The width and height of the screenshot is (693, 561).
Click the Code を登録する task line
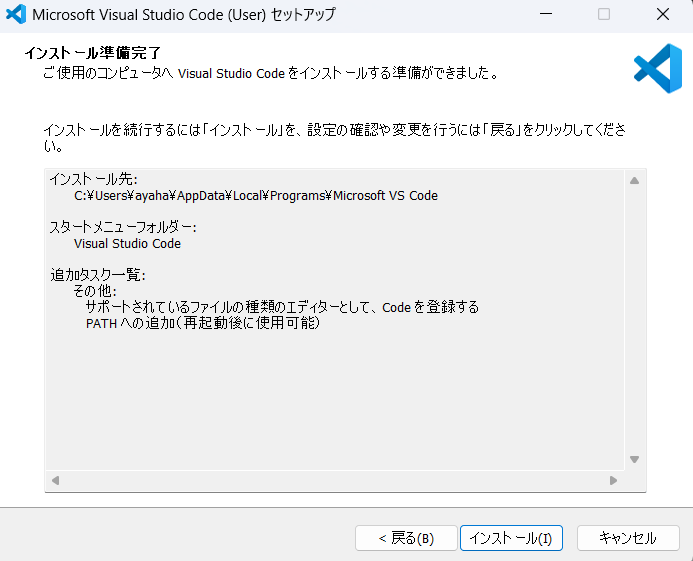coord(282,307)
